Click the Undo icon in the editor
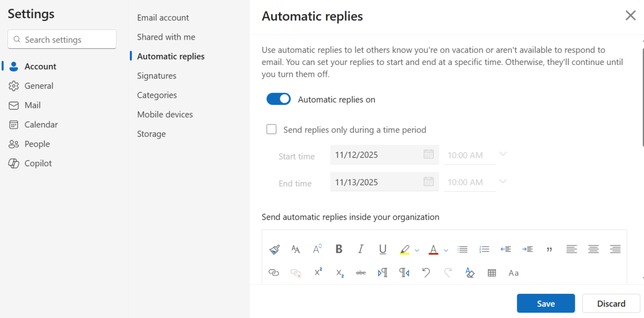The width and height of the screenshot is (644, 318). [x=426, y=273]
